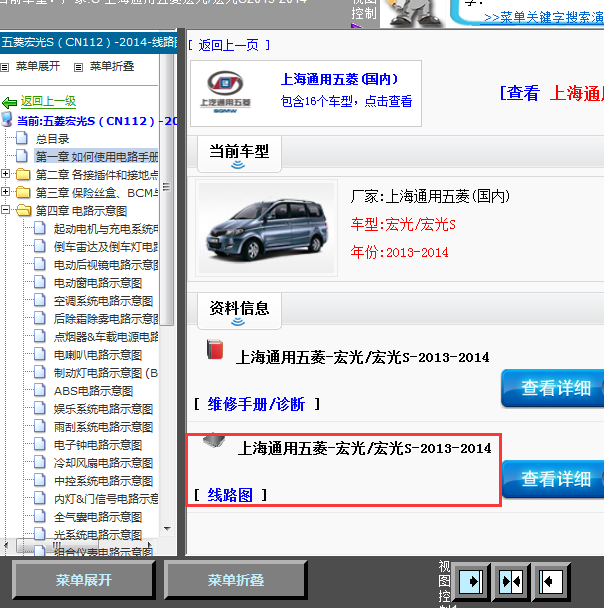Click 查看详细 for the repair manual
This screenshot has height=611, width=604.
(553, 388)
